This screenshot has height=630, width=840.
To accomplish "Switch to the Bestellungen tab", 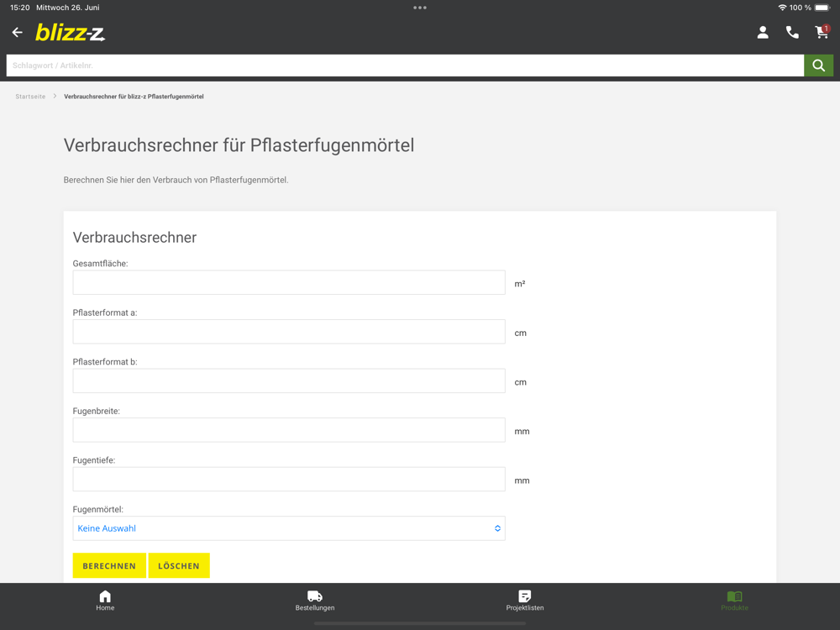I will [315, 601].
